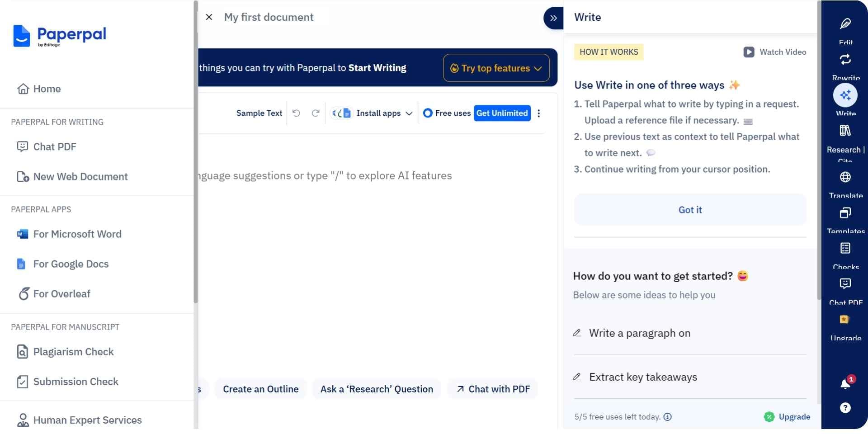
Task: Select Plagiarism Check menu item
Action: (73, 352)
